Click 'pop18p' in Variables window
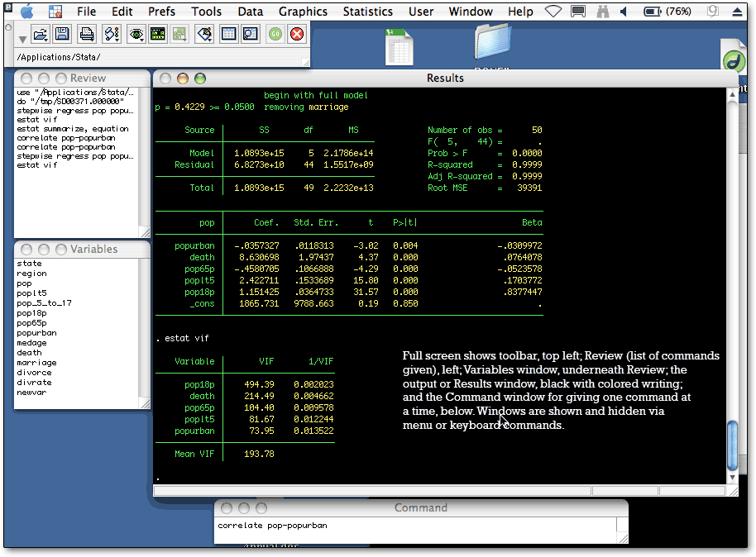Screen dimensions: 756x557 coord(31,313)
